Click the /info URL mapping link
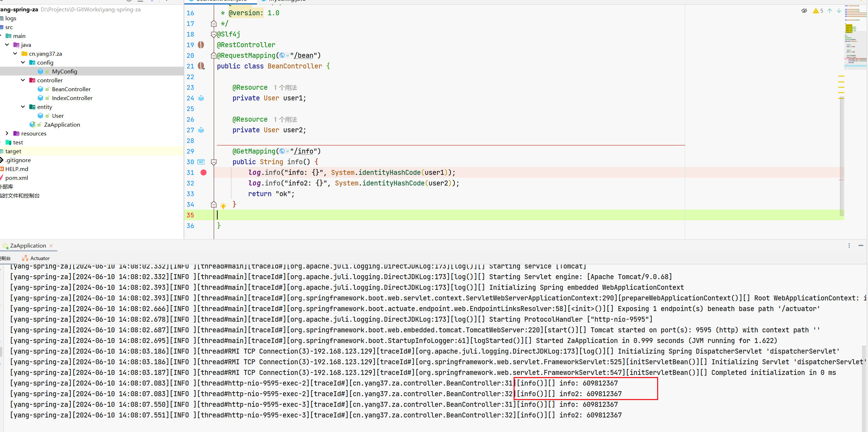868x432 pixels. tap(304, 151)
